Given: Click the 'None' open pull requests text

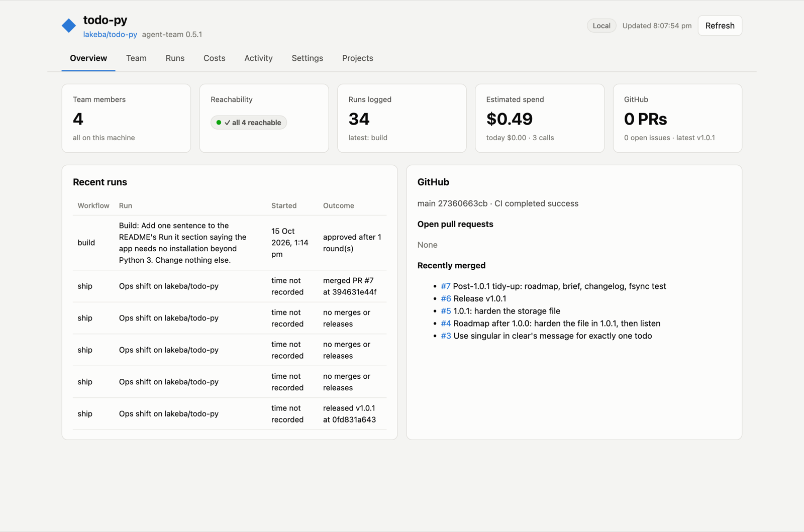Looking at the screenshot, I should (427, 245).
